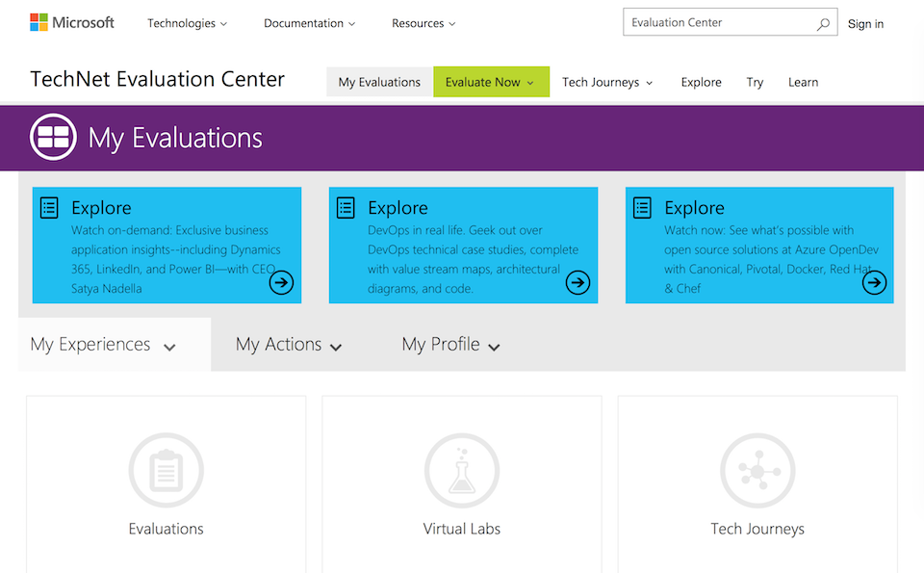Screen dimensions: 924x573
Task: Click the search magnifier icon
Action: [x=823, y=24]
